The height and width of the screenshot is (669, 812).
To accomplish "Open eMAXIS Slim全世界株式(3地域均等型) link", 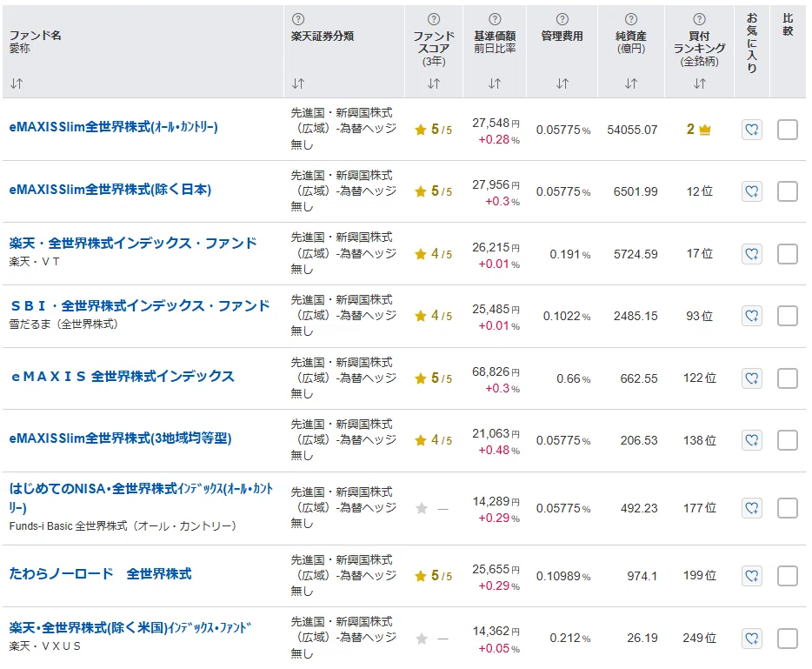I will (x=120, y=438).
